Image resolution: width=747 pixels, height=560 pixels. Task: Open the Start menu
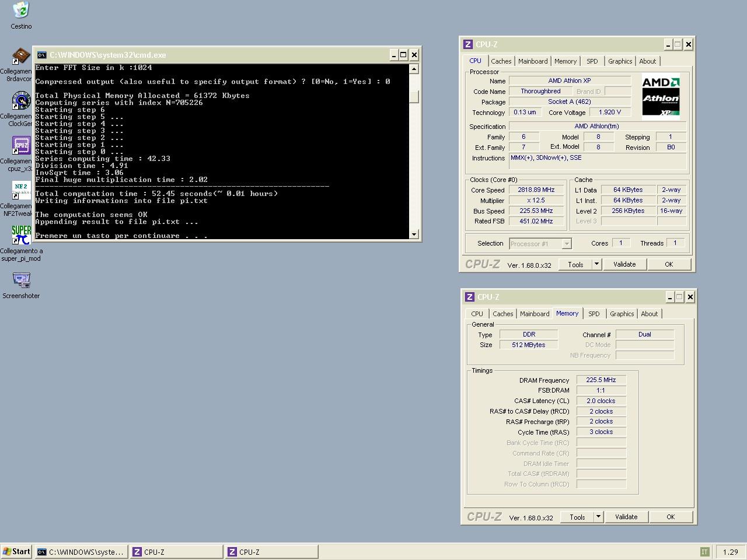point(17,552)
